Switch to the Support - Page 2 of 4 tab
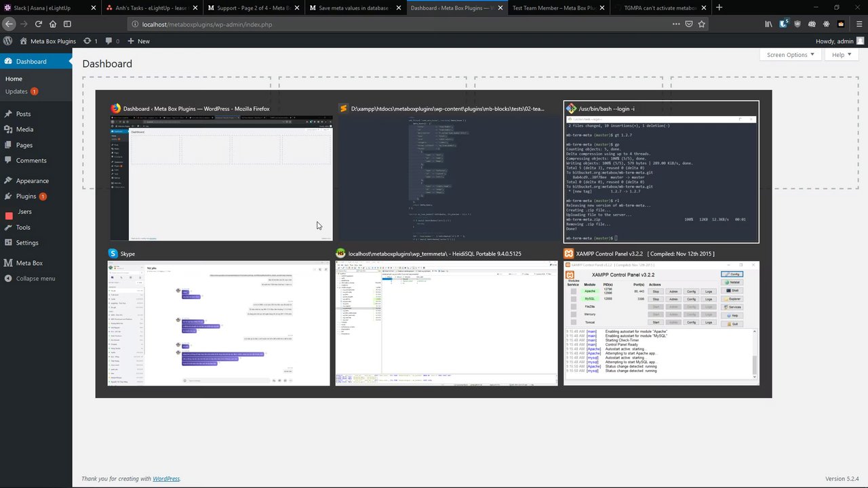 254,7
